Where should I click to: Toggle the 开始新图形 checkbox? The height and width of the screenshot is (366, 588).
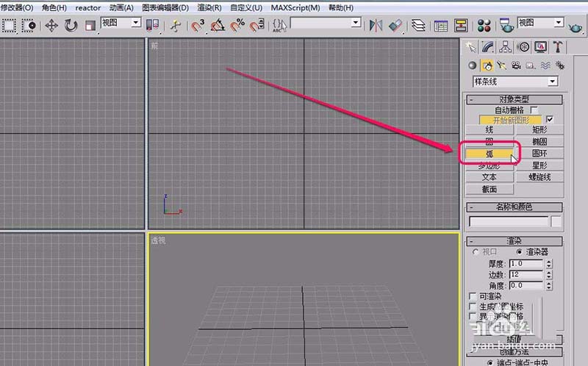pos(550,120)
